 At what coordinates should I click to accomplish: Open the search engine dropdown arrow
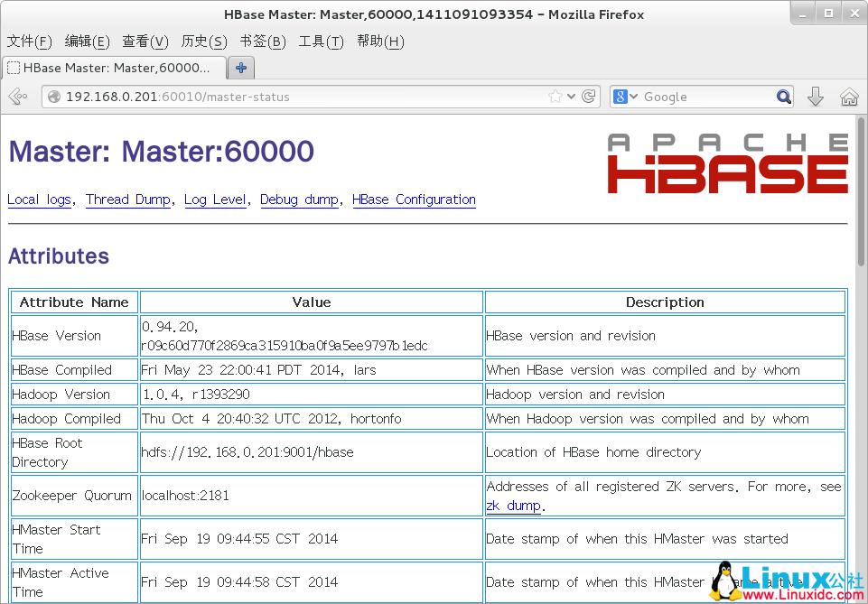coord(636,96)
